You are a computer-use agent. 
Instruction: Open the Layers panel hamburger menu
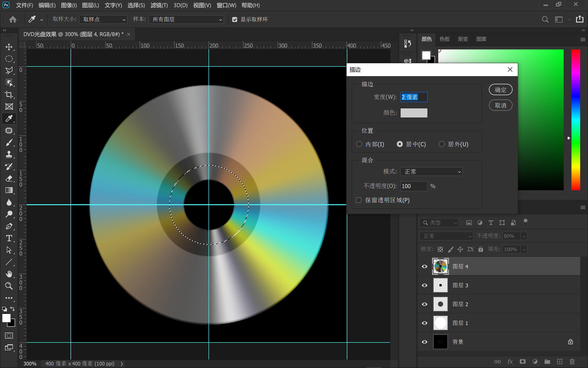(583, 208)
